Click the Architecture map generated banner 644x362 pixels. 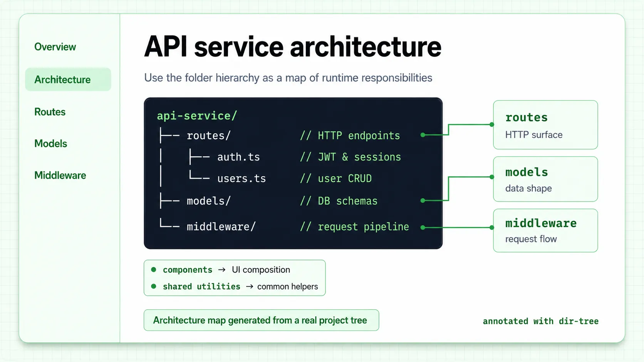click(x=261, y=320)
